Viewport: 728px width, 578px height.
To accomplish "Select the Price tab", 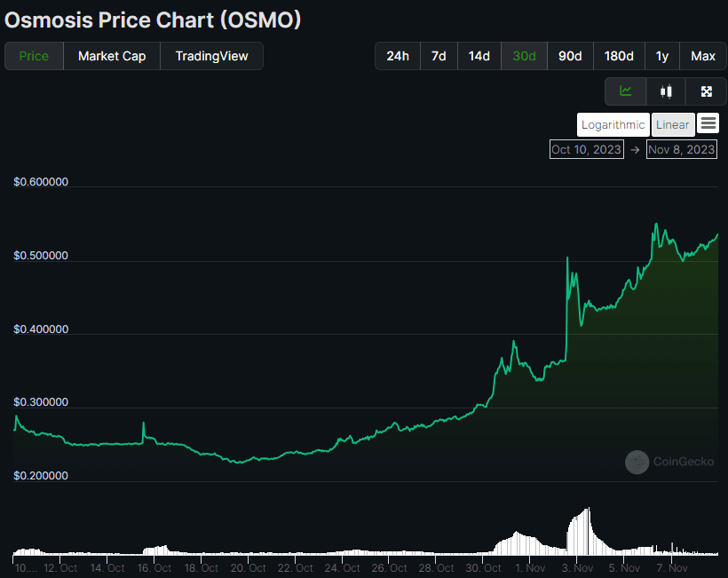I will coord(34,56).
